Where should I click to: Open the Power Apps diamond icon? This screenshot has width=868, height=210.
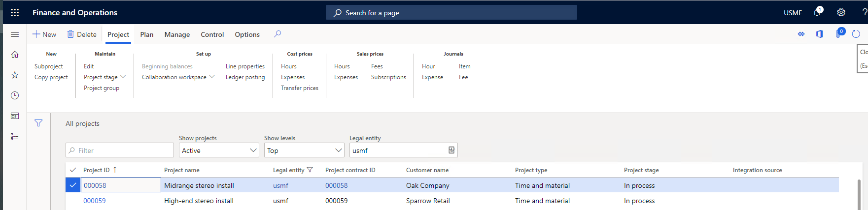pos(801,34)
